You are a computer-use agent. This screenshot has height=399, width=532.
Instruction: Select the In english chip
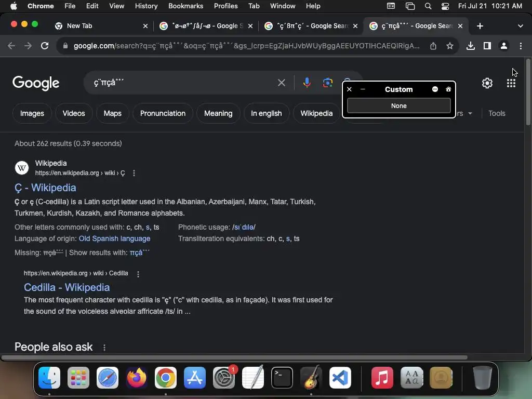tap(267, 113)
